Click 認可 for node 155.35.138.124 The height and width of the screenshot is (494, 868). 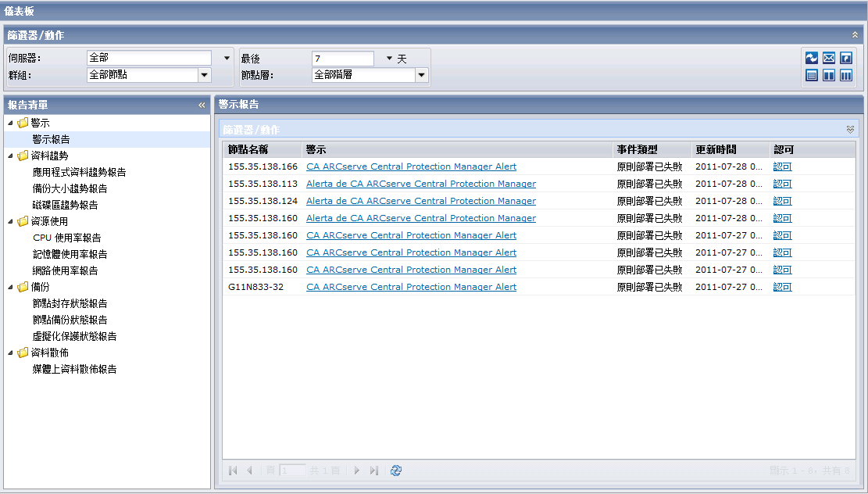tap(782, 200)
